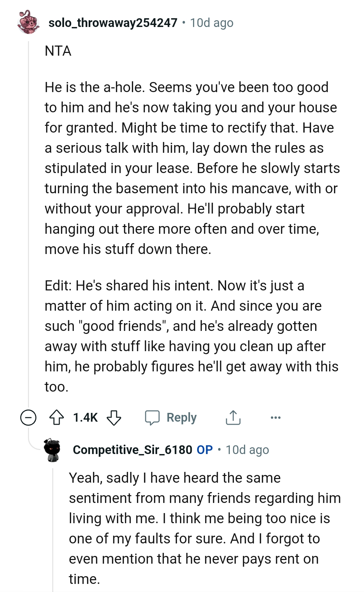This screenshot has height=592, width=364.
Task: Tap the share icon under the comment
Action: click(233, 417)
